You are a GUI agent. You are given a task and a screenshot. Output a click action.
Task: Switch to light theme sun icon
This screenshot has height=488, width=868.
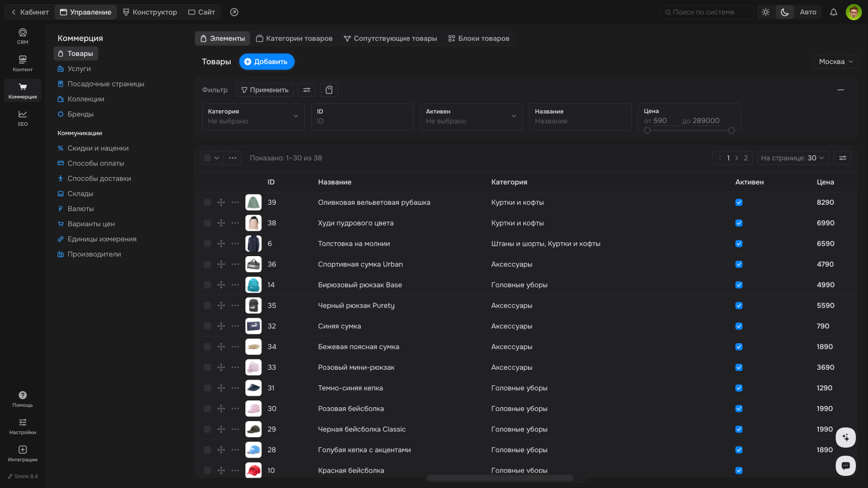coord(766,12)
